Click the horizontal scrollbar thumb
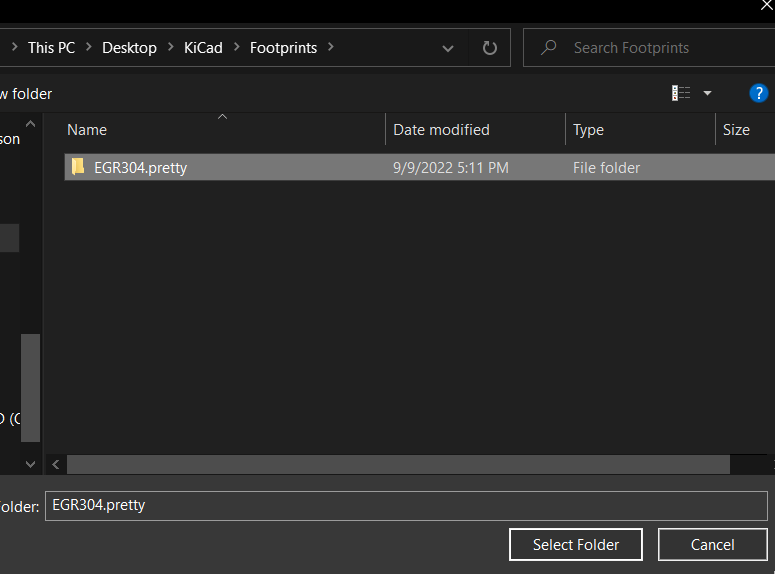775x574 pixels. [x=398, y=464]
